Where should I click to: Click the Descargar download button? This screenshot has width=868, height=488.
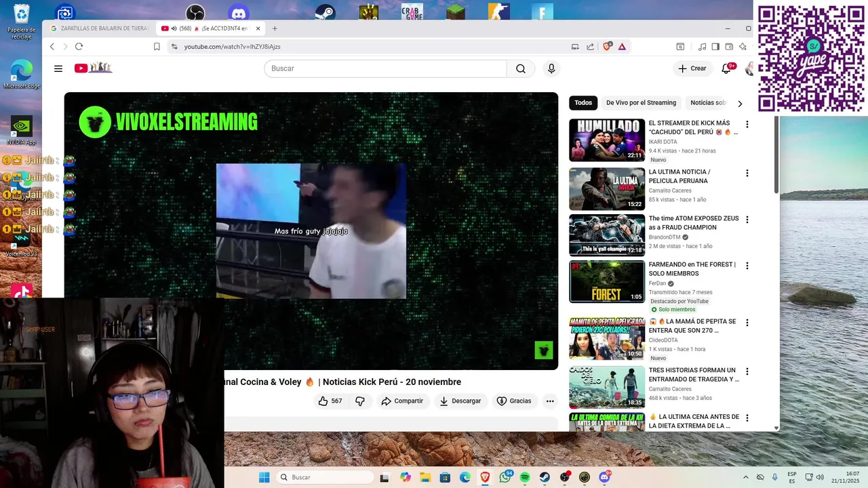[460, 401]
